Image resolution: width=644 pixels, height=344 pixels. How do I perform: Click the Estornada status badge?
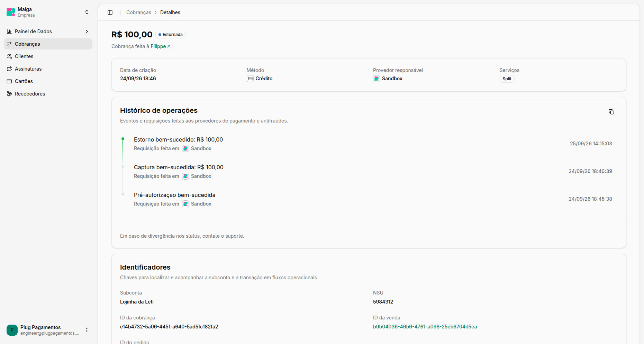(x=171, y=35)
